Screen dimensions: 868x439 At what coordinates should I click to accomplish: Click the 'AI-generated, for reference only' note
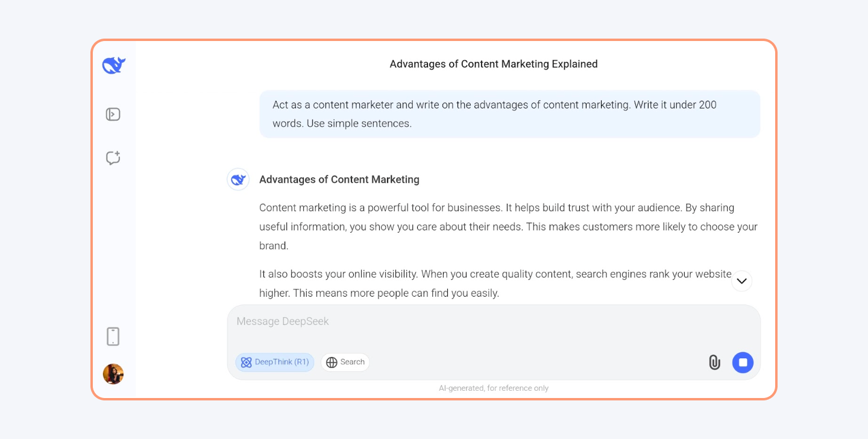click(494, 388)
